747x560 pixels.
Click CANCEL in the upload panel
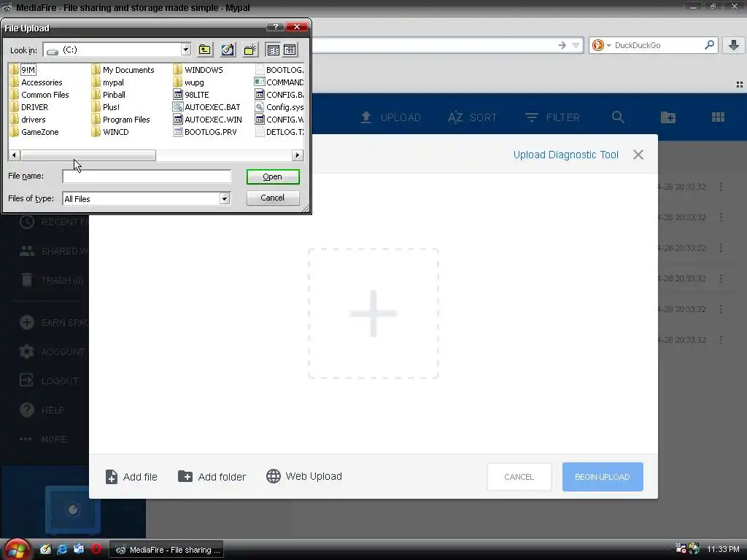click(519, 477)
